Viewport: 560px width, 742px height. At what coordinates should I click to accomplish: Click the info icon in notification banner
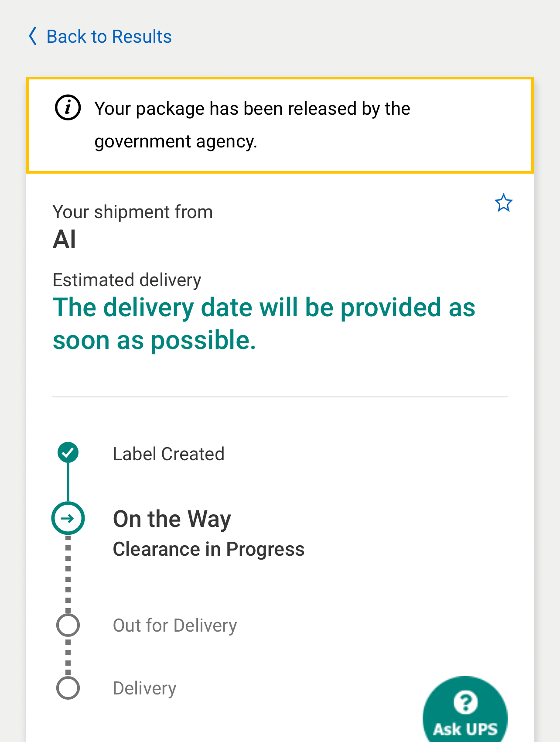tap(68, 108)
